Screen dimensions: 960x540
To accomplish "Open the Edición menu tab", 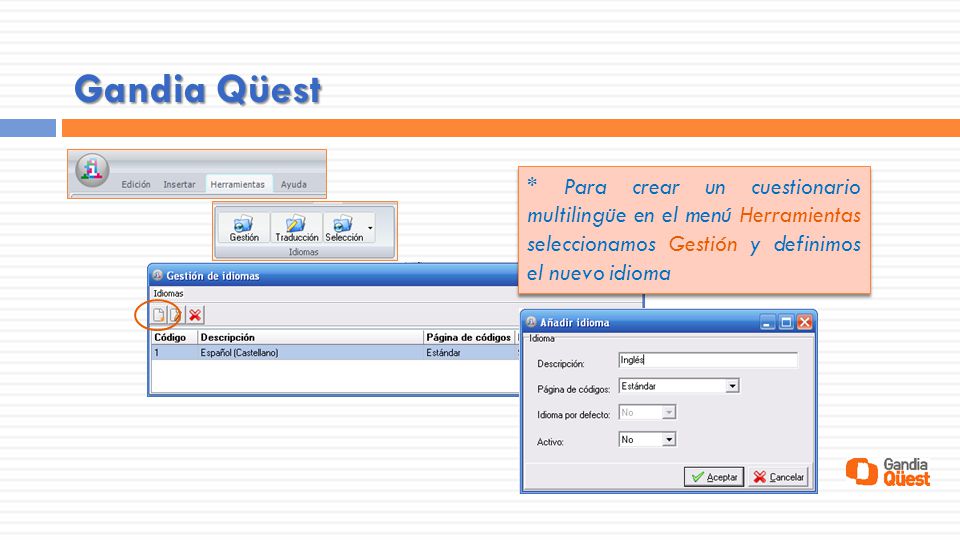I will click(x=136, y=184).
